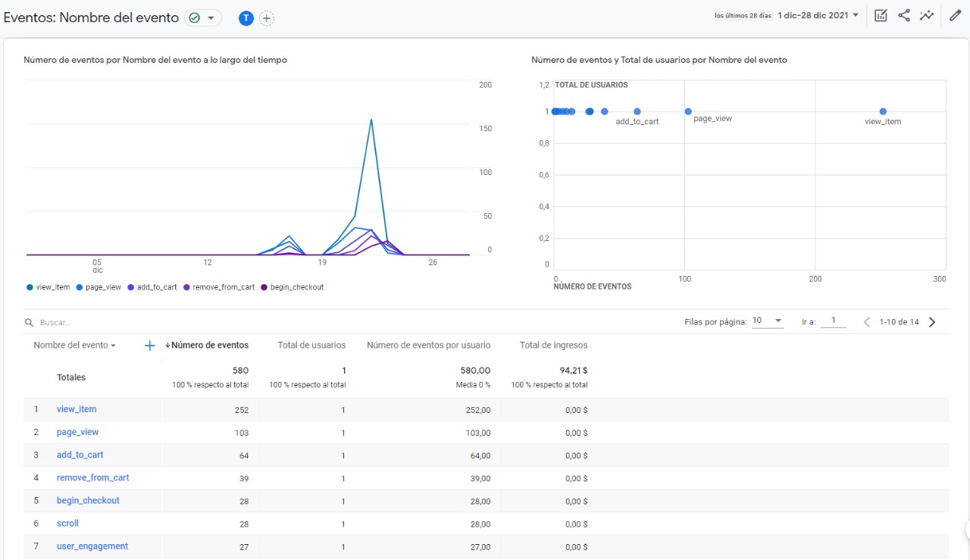The height and width of the screenshot is (560, 970).
Task: Open the add_to_cart event link
Action: (80, 455)
